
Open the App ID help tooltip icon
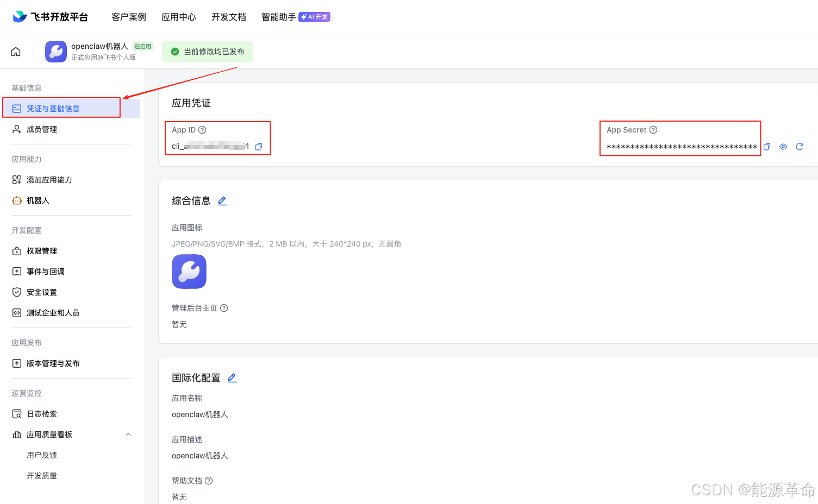tap(202, 130)
